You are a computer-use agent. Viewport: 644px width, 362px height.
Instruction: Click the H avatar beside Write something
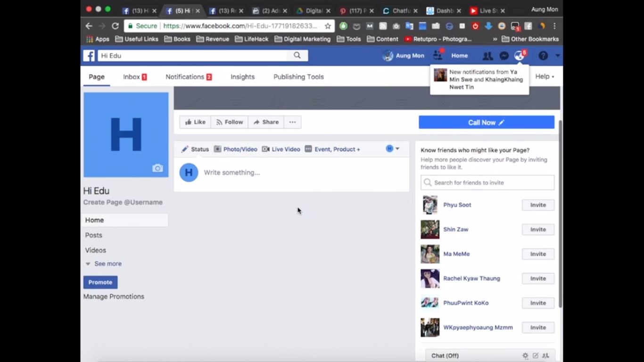pos(189,173)
